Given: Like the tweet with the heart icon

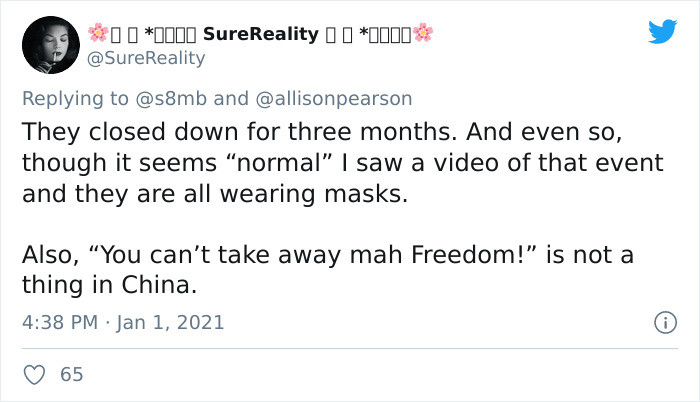Looking at the screenshot, I should tap(34, 374).
